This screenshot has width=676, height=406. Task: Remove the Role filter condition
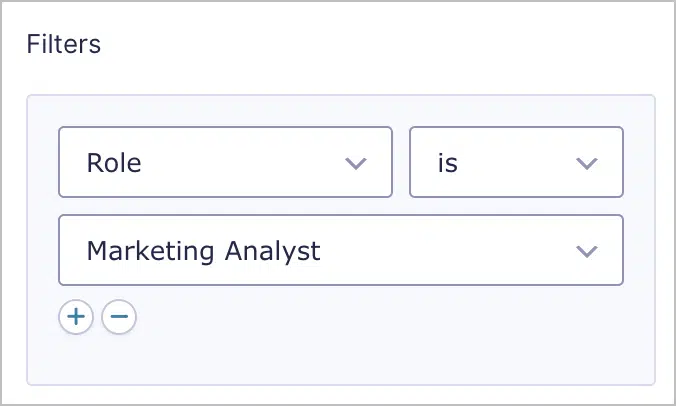point(119,317)
